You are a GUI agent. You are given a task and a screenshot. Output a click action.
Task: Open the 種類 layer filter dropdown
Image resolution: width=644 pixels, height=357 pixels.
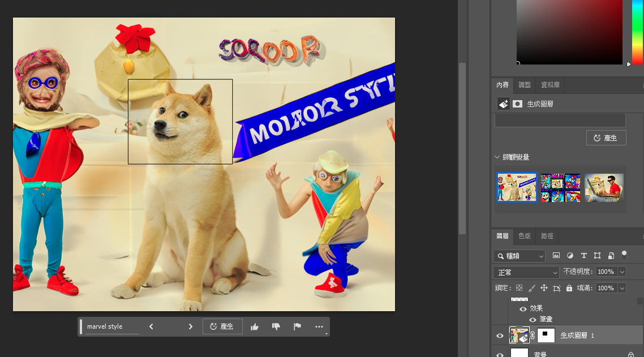[519, 256]
